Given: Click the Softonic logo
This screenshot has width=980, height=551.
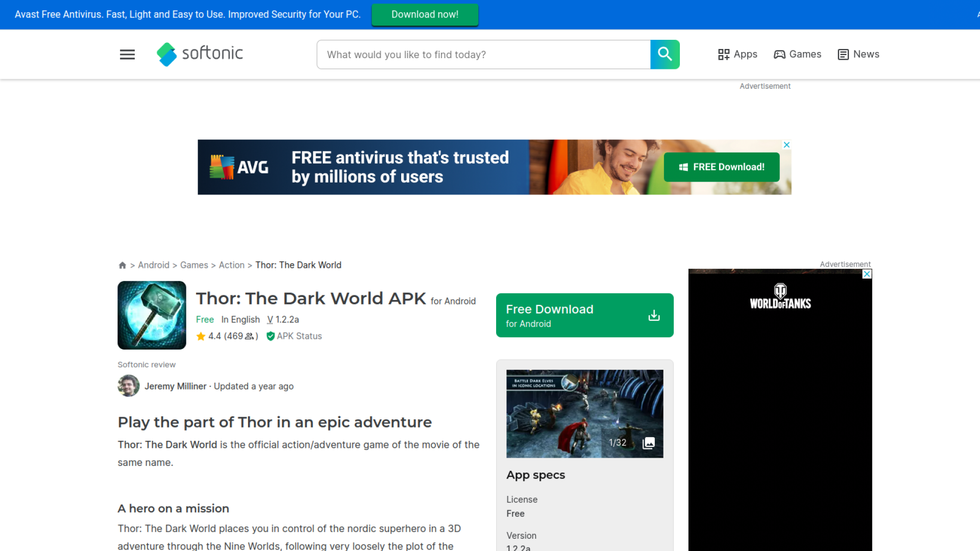Looking at the screenshot, I should 200,54.
